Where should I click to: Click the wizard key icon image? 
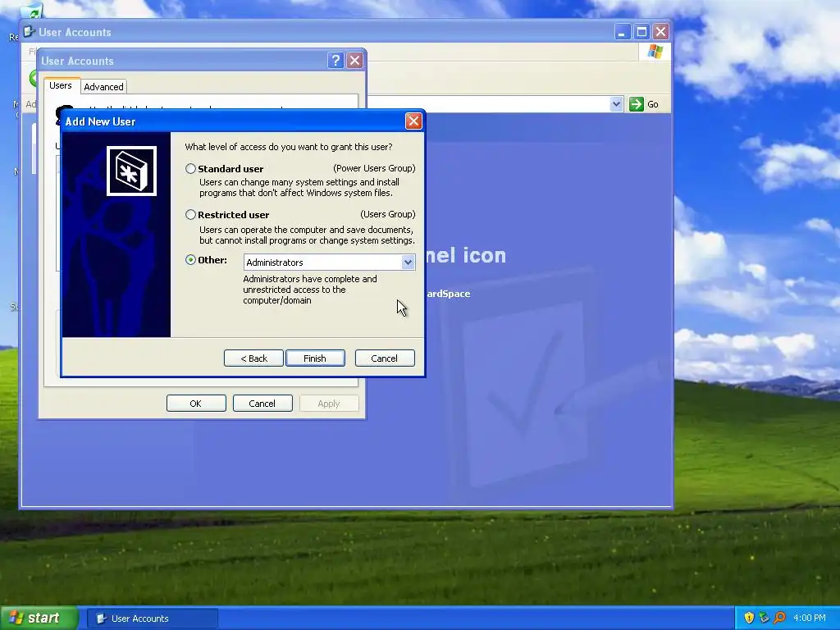tap(131, 171)
